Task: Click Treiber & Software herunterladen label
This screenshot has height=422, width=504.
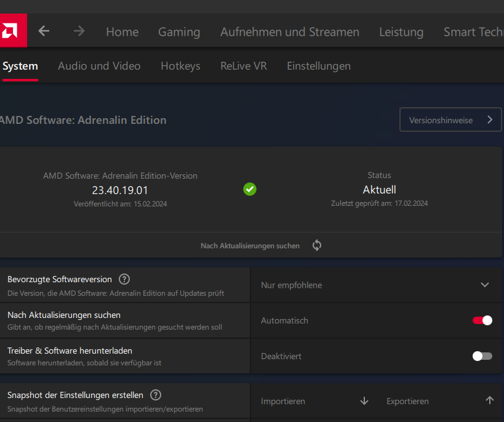Action: (x=70, y=351)
